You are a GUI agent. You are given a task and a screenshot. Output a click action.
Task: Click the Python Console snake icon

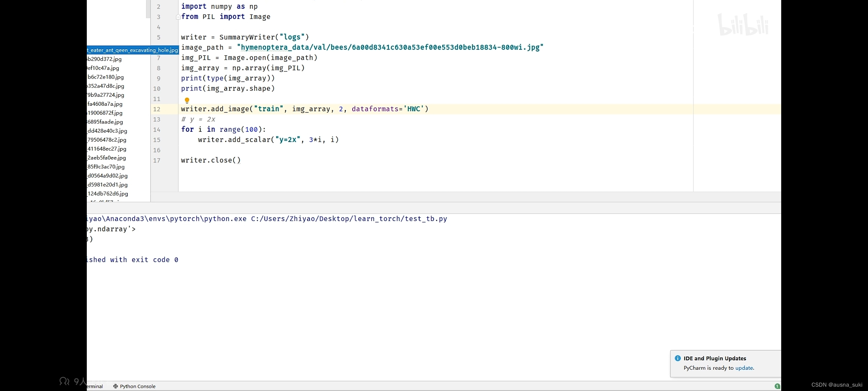[x=115, y=386]
